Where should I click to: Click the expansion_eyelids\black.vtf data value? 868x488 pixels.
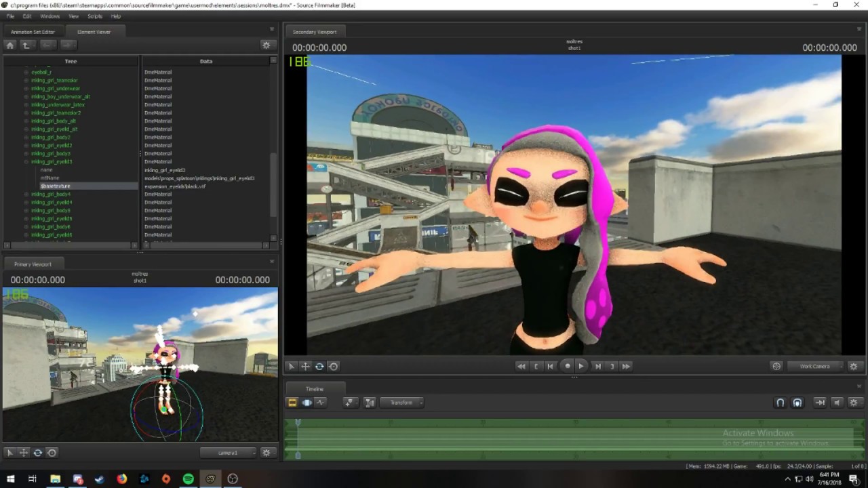[x=175, y=186]
